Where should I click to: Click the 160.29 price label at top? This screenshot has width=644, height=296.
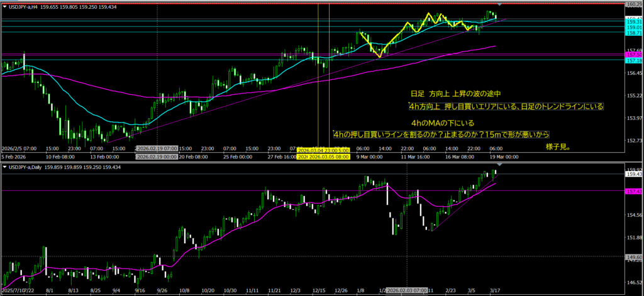coord(634,4)
